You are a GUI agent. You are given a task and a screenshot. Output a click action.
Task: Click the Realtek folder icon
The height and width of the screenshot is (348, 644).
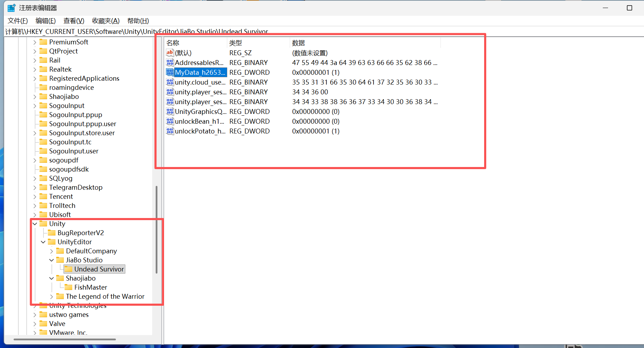coord(43,69)
